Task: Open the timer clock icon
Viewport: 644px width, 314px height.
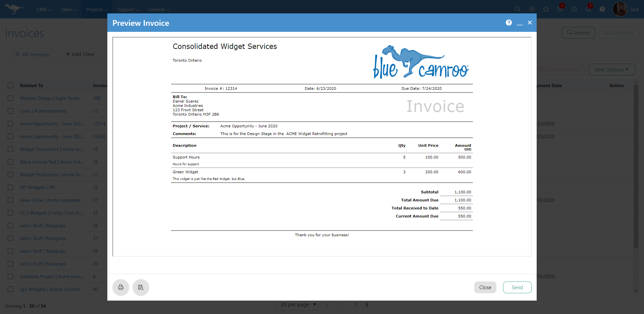Action: pos(574,9)
